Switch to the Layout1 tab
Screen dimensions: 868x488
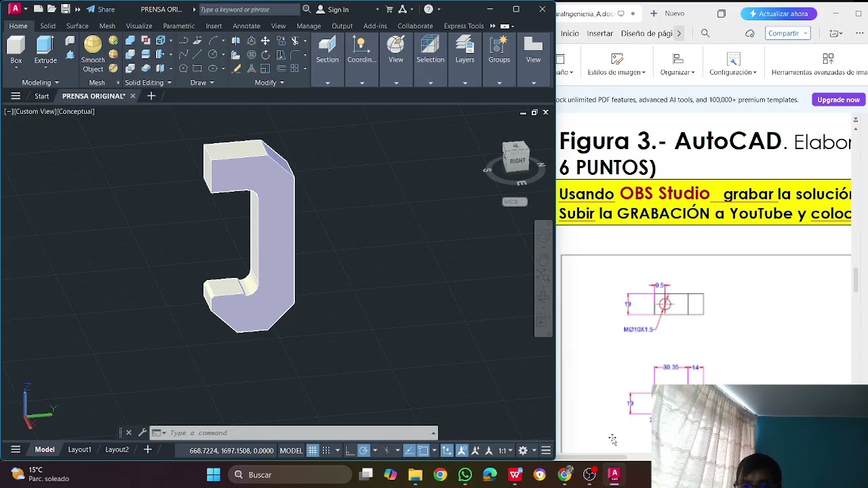point(79,449)
